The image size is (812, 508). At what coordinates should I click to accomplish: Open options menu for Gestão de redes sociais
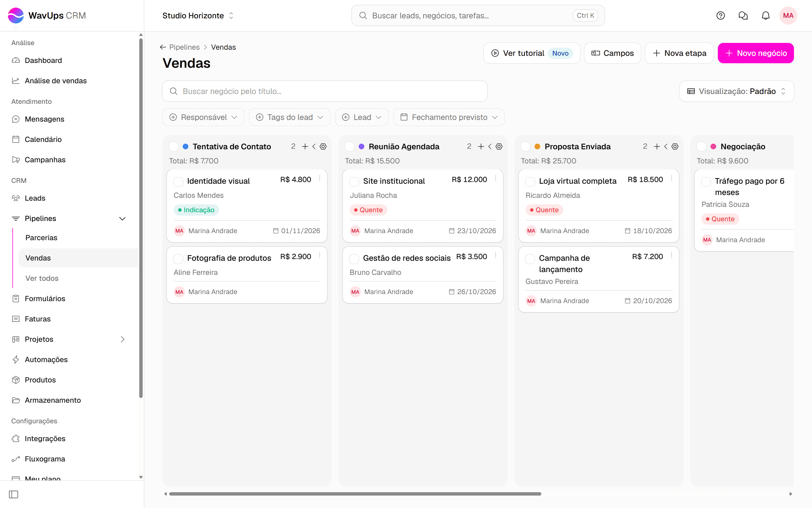pyautogui.click(x=496, y=255)
